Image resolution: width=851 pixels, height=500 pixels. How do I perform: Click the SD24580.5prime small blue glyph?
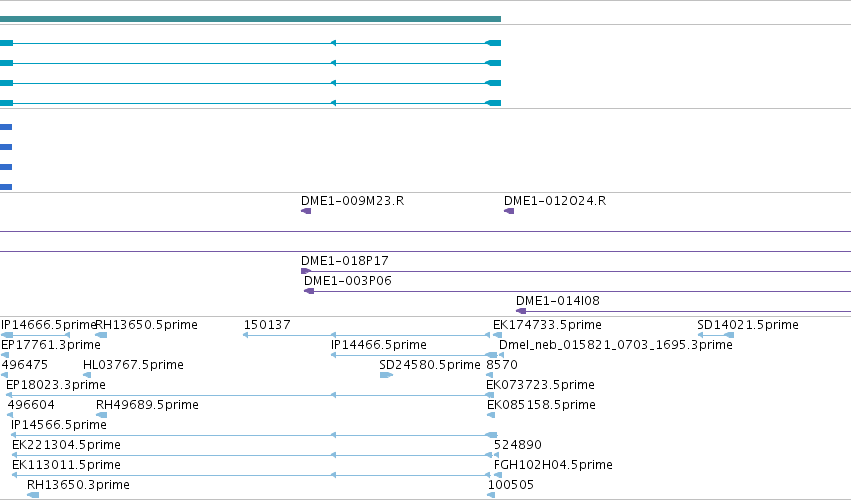[386, 375]
